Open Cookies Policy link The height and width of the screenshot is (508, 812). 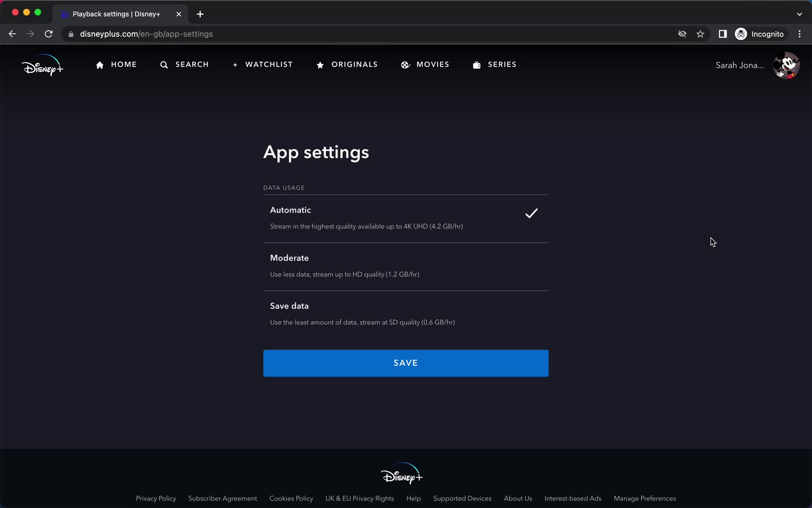pos(291,498)
